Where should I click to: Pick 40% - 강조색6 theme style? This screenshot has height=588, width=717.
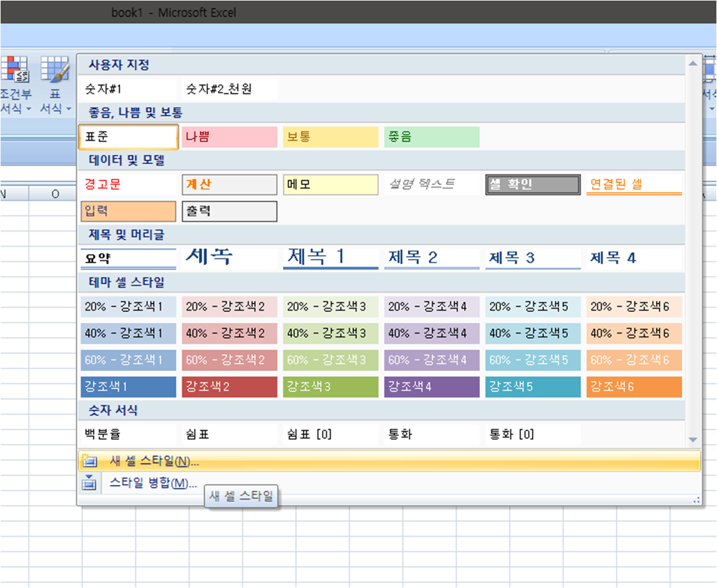[634, 333]
